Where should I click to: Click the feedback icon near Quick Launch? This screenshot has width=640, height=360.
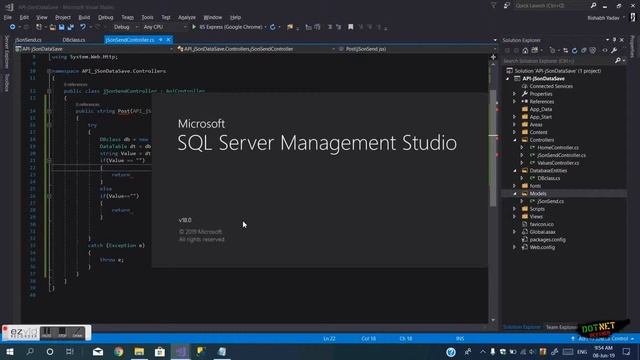pos(507,6)
